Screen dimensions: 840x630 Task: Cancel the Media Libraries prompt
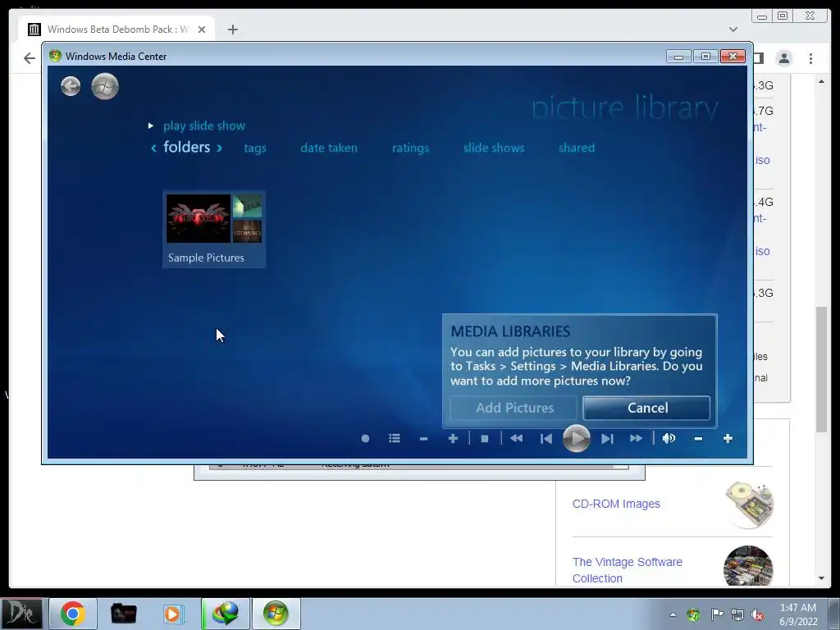[646, 408]
